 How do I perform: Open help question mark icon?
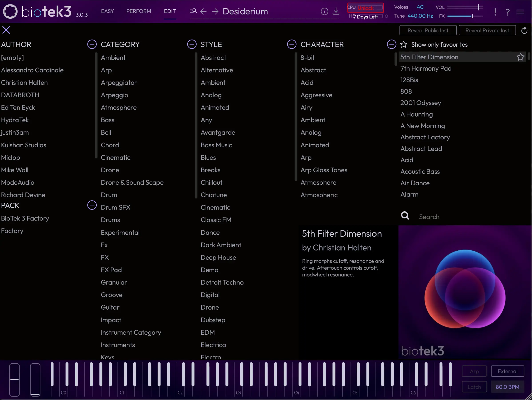point(508,12)
